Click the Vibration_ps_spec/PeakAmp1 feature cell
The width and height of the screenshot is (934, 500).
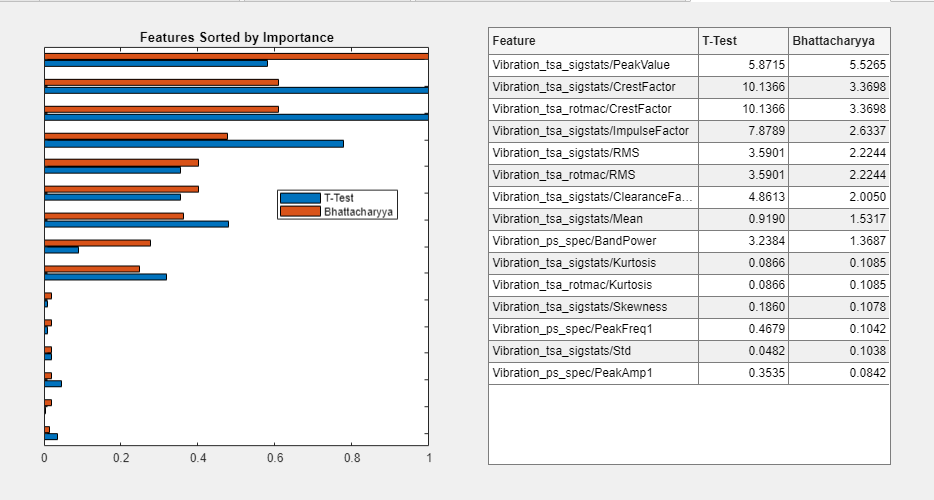593,373
